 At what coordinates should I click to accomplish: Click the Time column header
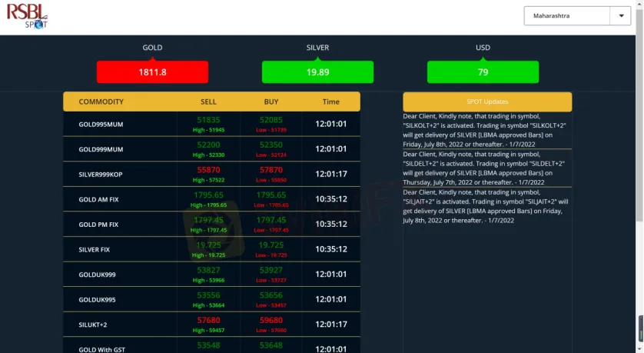[x=330, y=102]
